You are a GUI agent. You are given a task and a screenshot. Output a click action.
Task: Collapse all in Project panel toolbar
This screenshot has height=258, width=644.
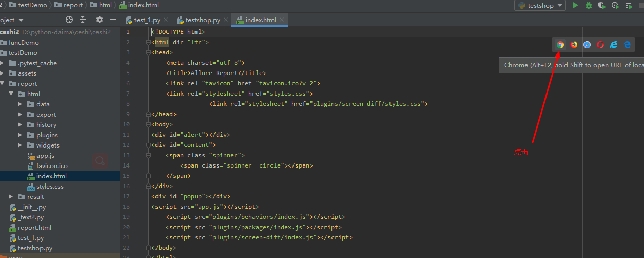pos(83,20)
